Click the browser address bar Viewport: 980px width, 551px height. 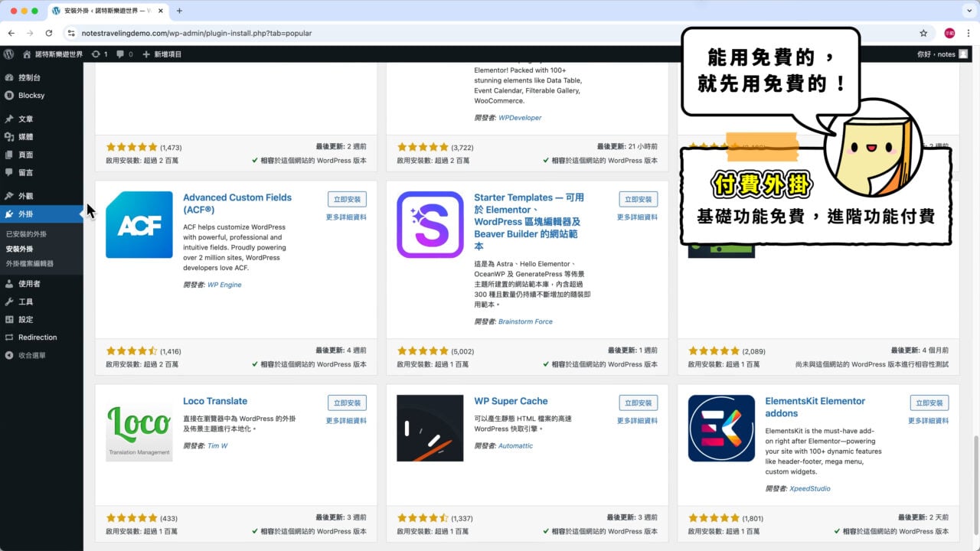point(306,33)
